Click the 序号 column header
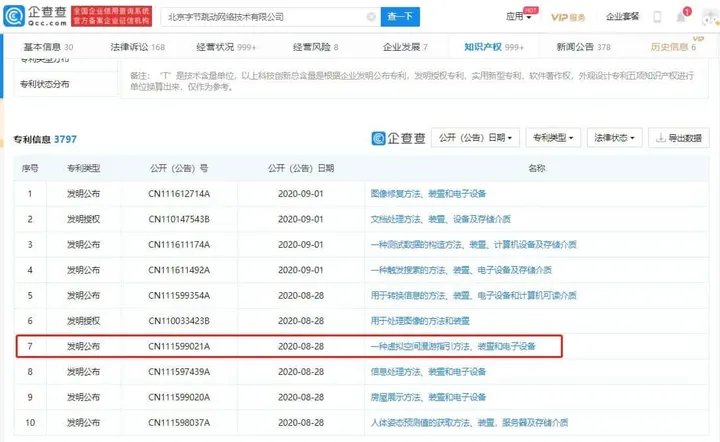The height and width of the screenshot is (442, 720). [30, 168]
